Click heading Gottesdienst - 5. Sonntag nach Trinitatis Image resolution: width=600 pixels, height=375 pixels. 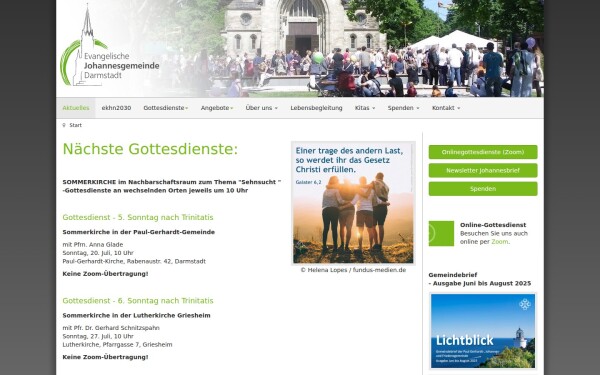(x=138, y=217)
